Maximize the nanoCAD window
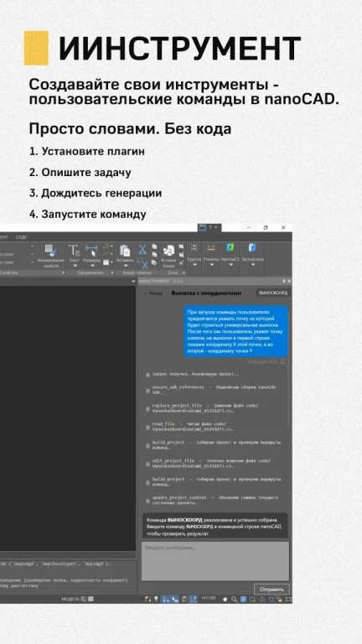Image resolution: width=362 pixels, height=644 pixels. (266, 227)
